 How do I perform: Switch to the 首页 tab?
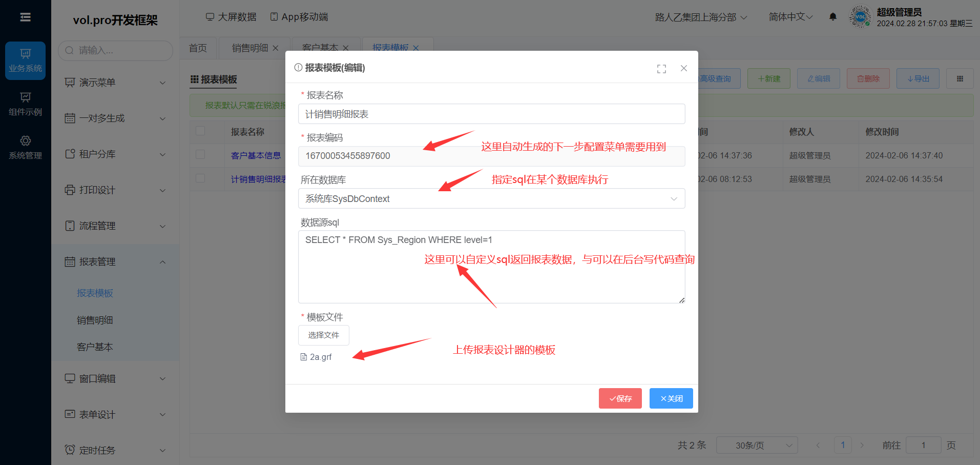(198, 48)
